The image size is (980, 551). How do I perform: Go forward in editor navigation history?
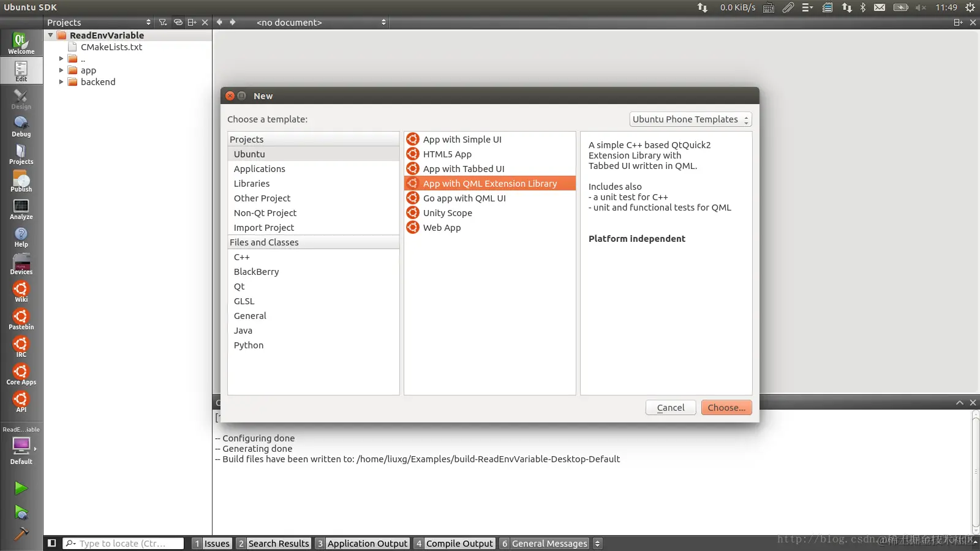[x=233, y=23]
